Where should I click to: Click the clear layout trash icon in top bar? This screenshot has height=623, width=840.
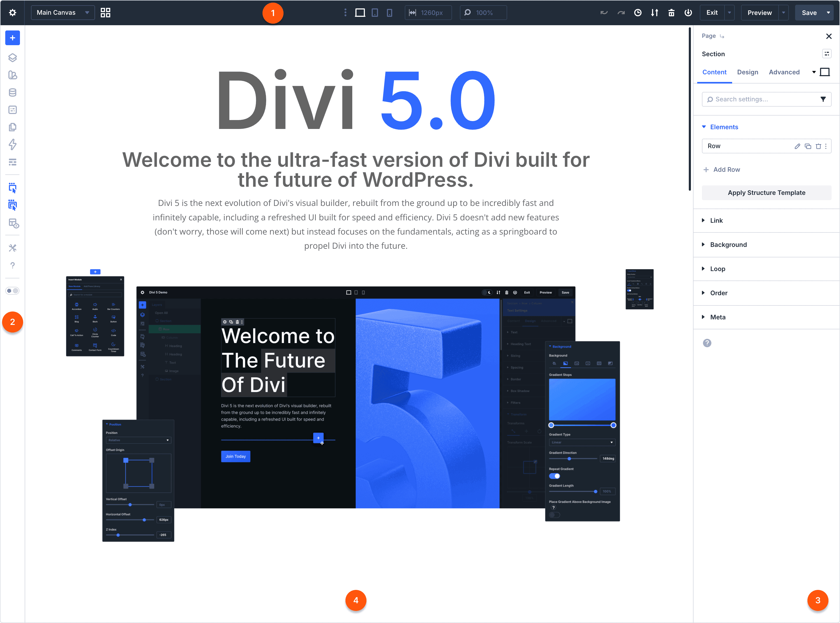pyautogui.click(x=671, y=13)
